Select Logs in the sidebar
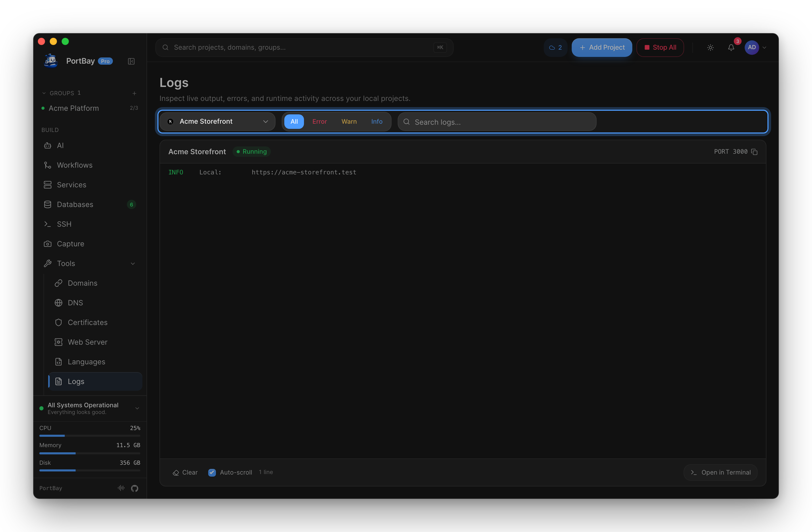The image size is (812, 532). (x=95, y=381)
